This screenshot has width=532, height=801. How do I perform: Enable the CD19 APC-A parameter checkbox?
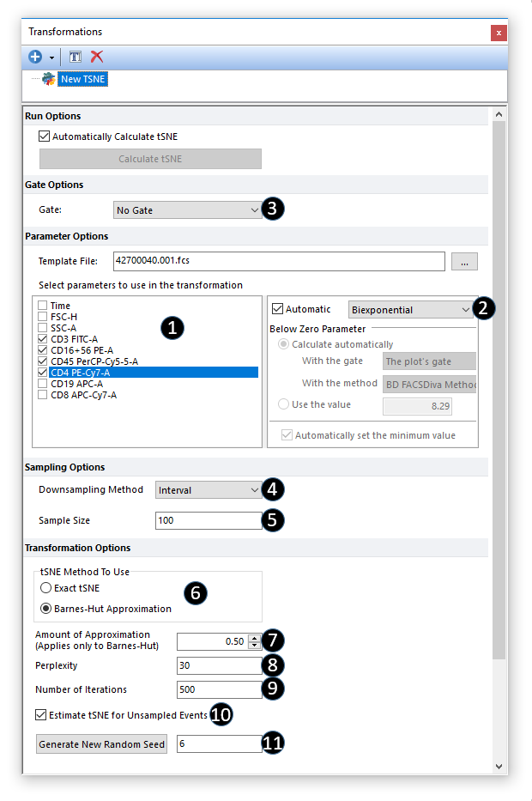43,384
